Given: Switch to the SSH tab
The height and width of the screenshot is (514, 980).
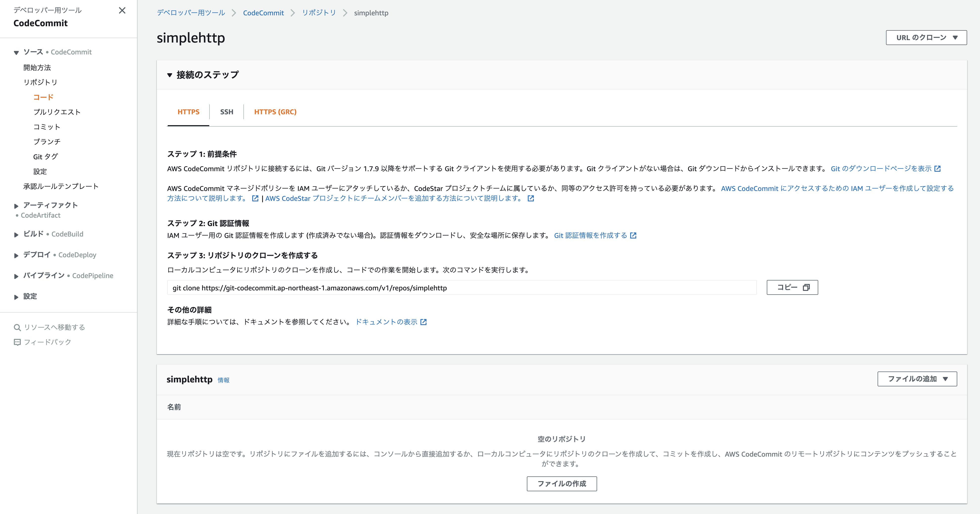Looking at the screenshot, I should coord(226,112).
